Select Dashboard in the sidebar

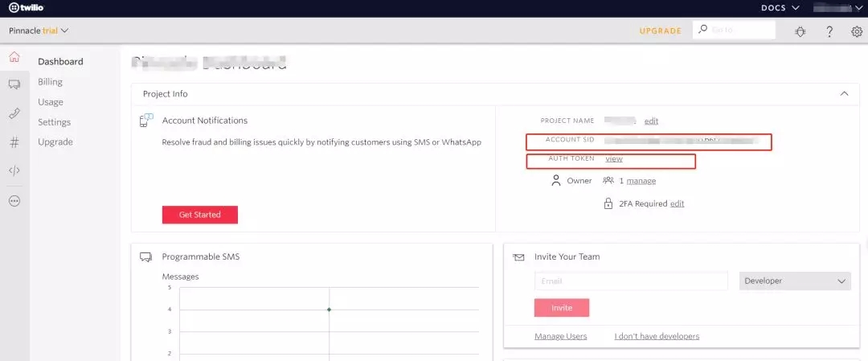(x=60, y=61)
